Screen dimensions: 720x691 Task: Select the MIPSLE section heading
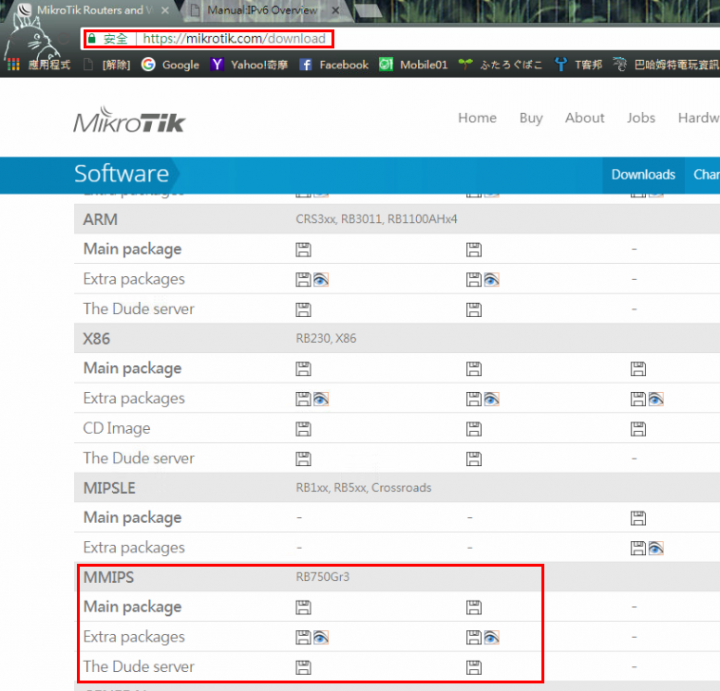pyautogui.click(x=109, y=488)
